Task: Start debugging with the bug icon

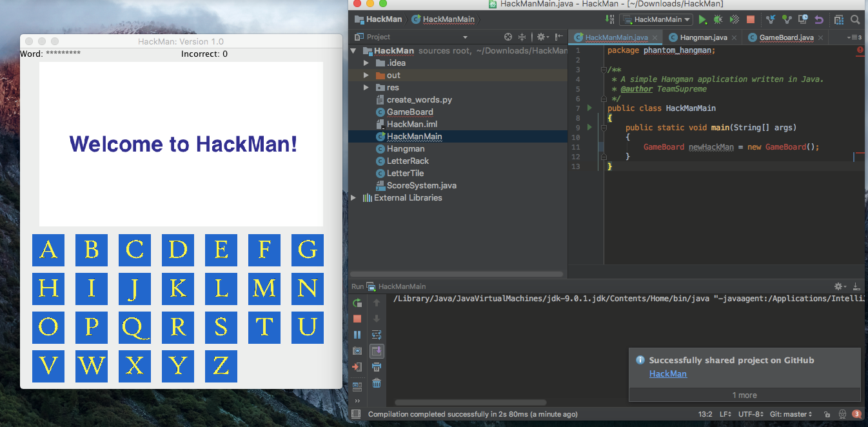Action: point(718,20)
